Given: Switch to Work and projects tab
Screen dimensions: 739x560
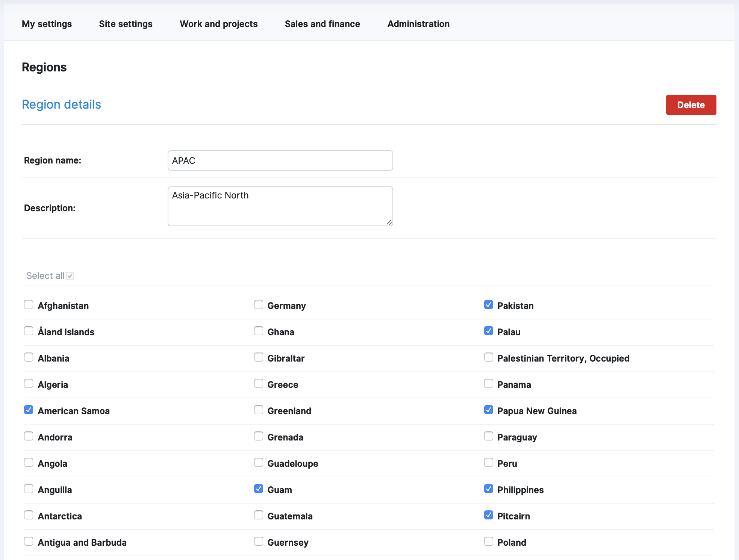Looking at the screenshot, I should [219, 24].
